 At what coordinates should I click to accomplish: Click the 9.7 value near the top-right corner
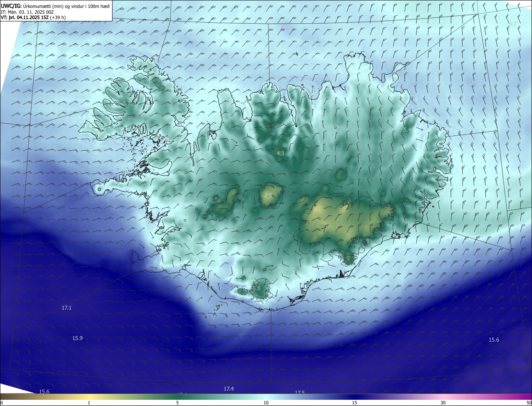pos(513,24)
